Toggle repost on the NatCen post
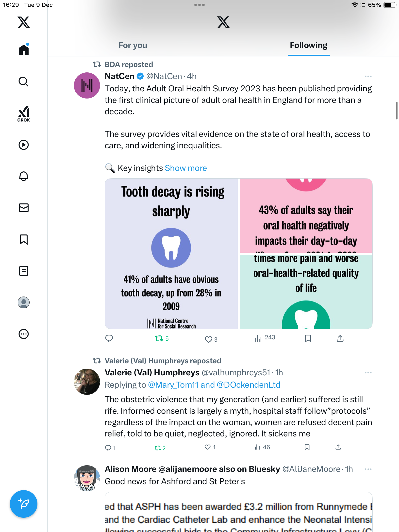The width and height of the screenshot is (399, 532). click(x=159, y=339)
